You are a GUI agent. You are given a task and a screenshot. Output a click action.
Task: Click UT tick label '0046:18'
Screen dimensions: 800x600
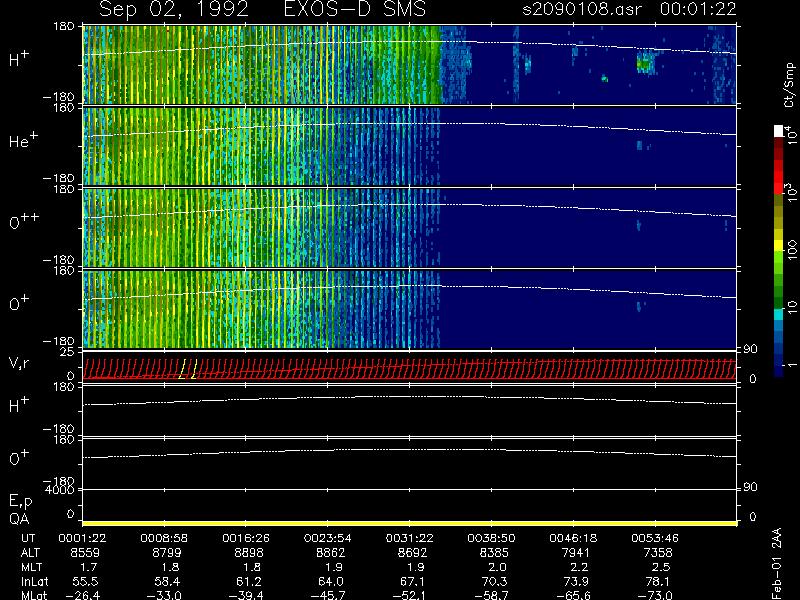tap(573, 538)
